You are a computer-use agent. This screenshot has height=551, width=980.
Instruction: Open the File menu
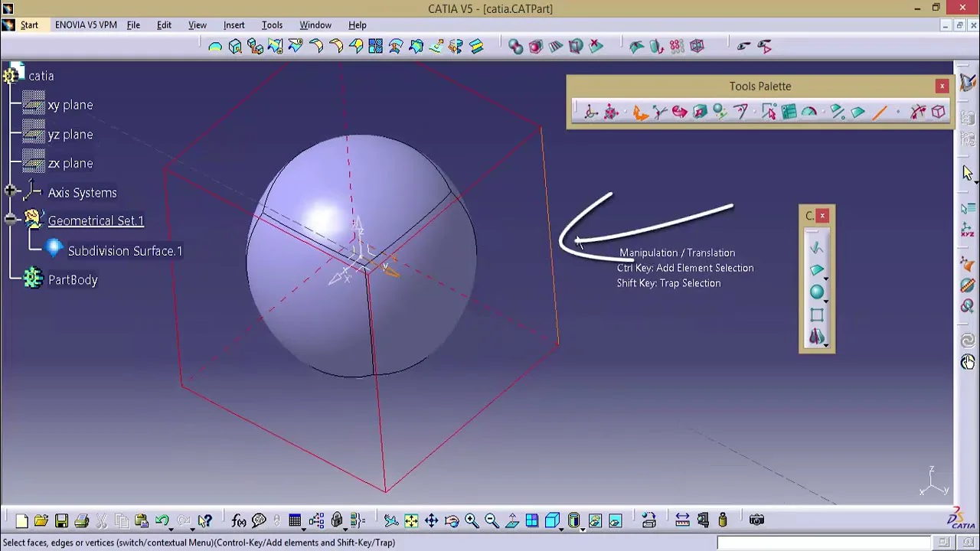[133, 25]
